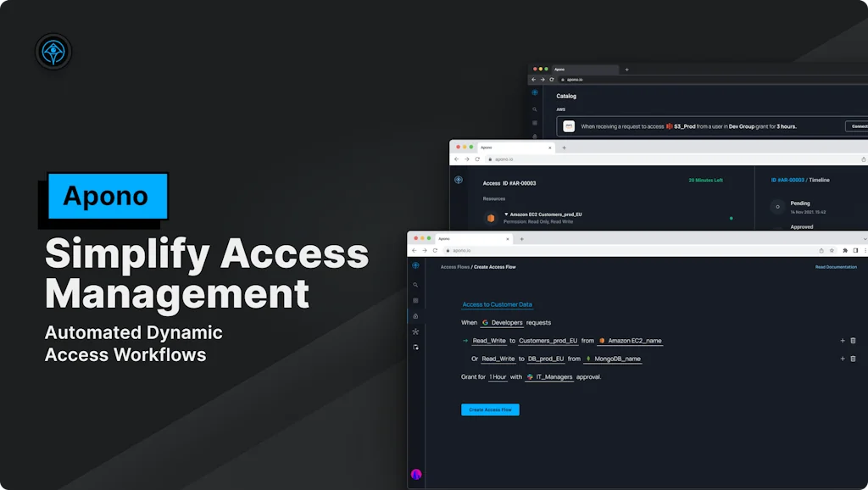Open the Developers group dropdown

[502, 323]
